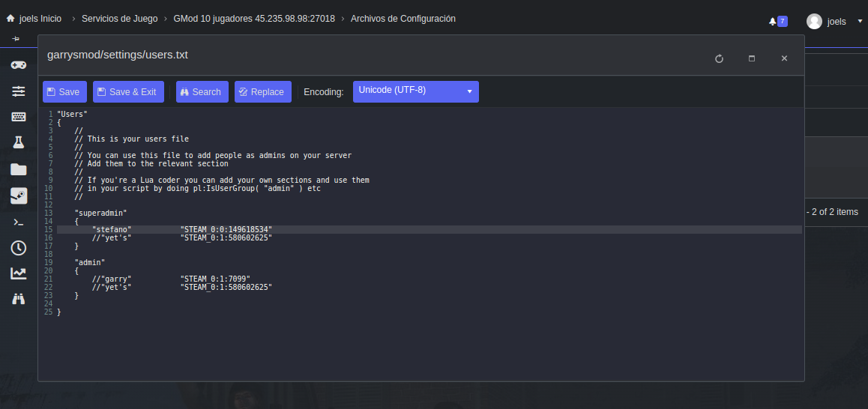Expand the Encoding Unicode (UTF-8) dropdown

(415, 91)
